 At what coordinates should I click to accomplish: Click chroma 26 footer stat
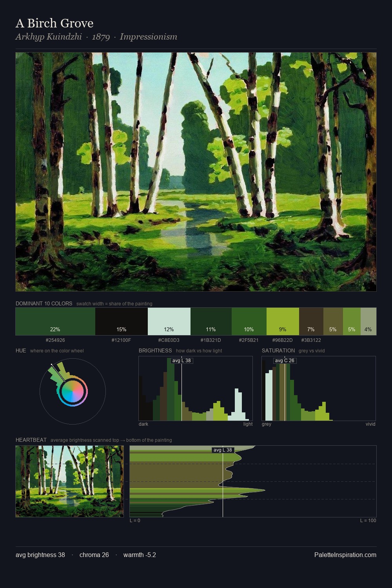point(94,555)
